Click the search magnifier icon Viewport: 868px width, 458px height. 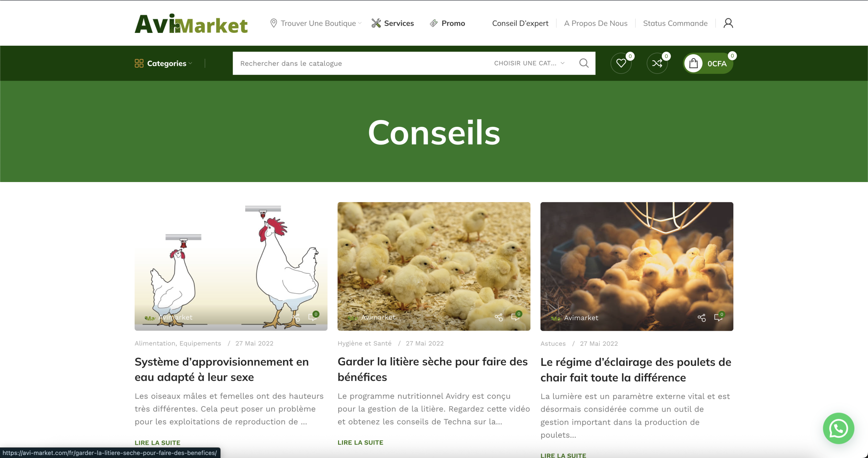[584, 63]
